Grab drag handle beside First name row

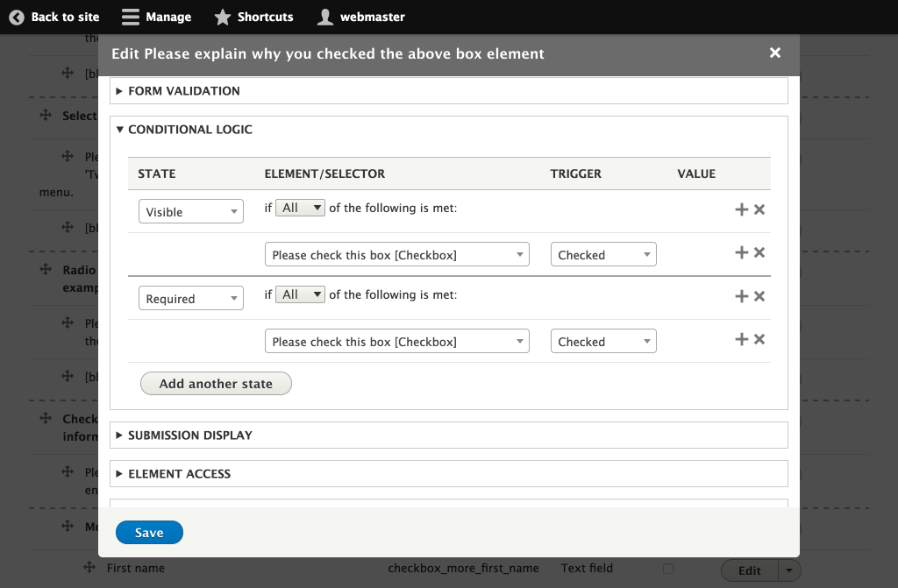89,567
